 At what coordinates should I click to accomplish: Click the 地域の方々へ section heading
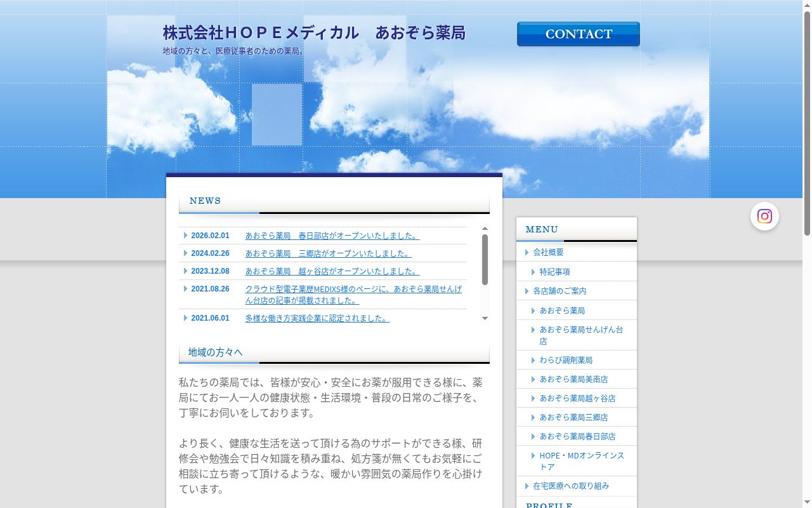click(x=215, y=352)
